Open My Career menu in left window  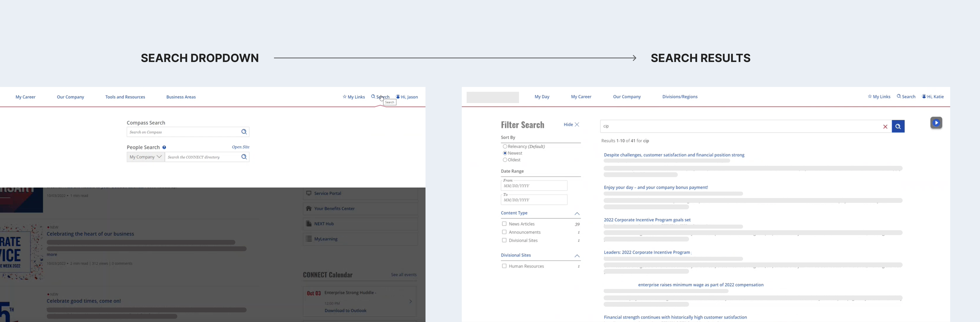click(26, 97)
